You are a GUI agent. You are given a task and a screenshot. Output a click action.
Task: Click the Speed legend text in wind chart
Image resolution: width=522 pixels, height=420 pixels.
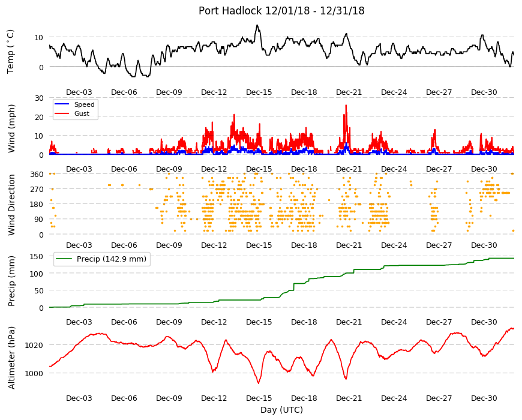[x=84, y=104]
